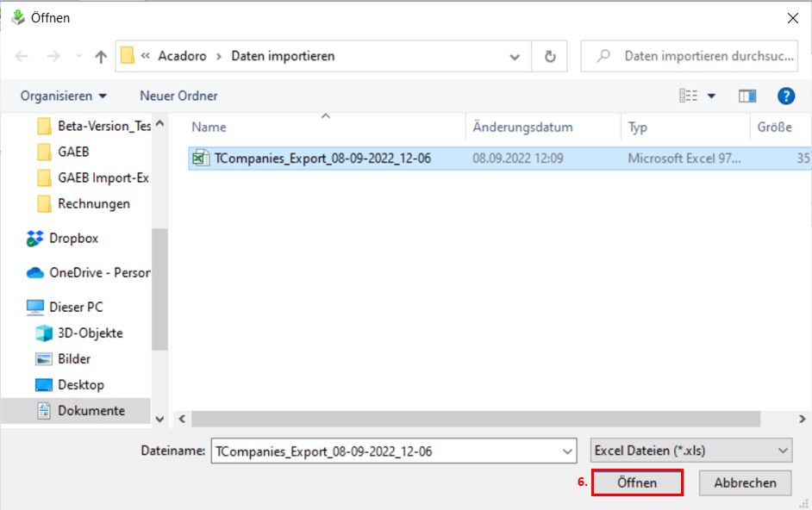The width and height of the screenshot is (812, 510).
Task: Open the Bilder folder in sidebar
Action: [x=74, y=358]
